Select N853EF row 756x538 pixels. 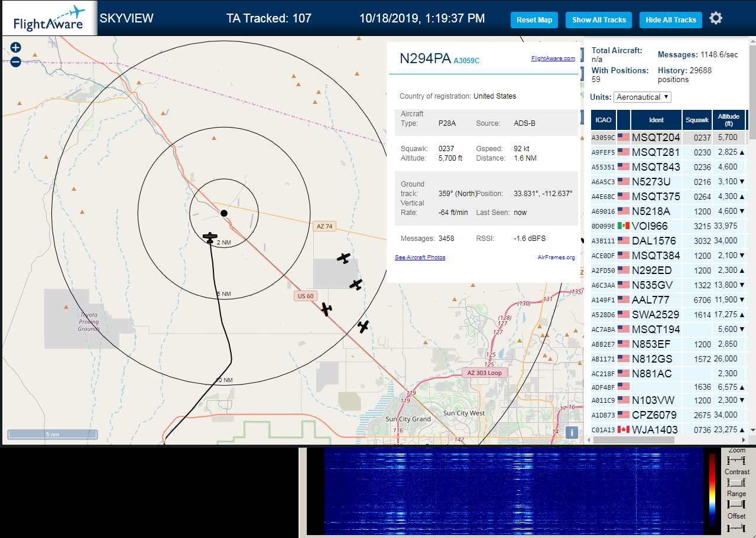pos(669,344)
